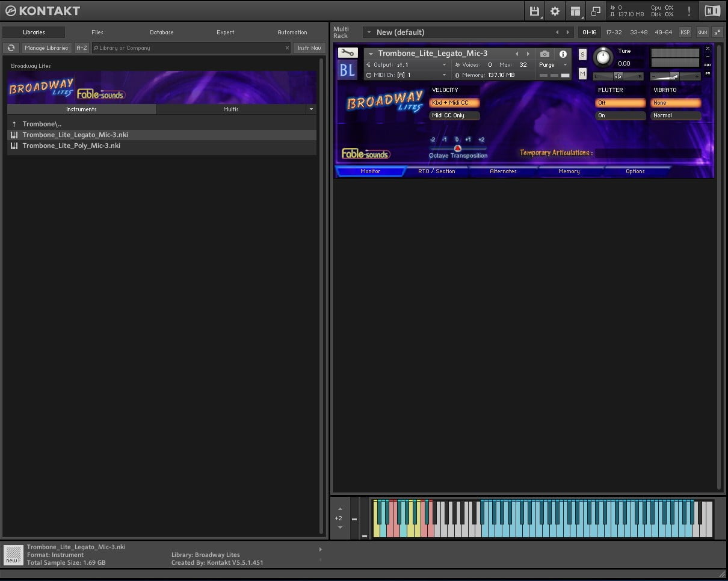This screenshot has height=581, width=728.
Task: Open the Multis tab dropdown arrow
Action: pos(311,109)
